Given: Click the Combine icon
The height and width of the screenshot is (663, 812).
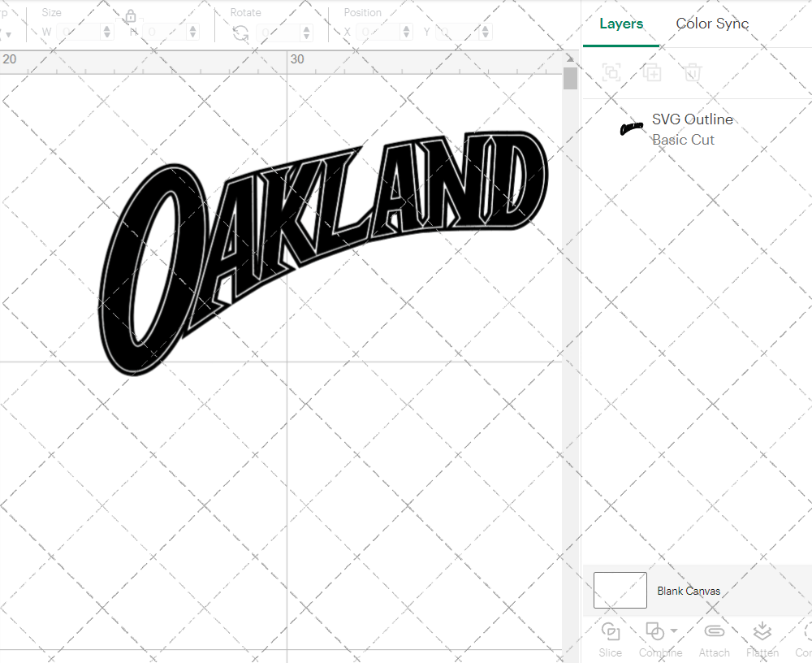Looking at the screenshot, I should (655, 632).
